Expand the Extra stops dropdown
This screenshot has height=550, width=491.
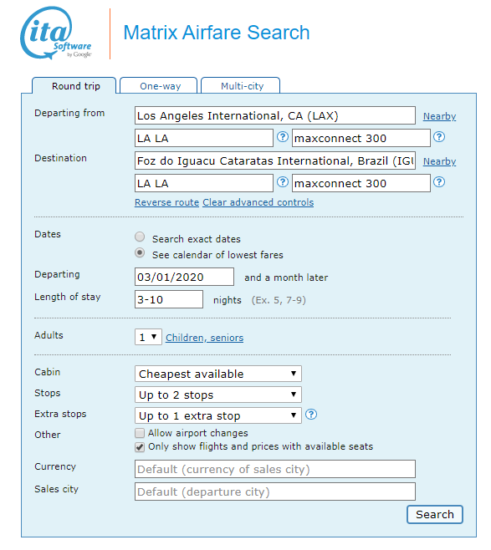pos(218,416)
